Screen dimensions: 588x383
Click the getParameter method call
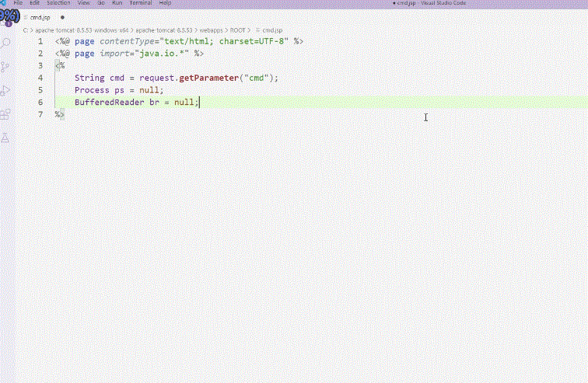coord(209,78)
